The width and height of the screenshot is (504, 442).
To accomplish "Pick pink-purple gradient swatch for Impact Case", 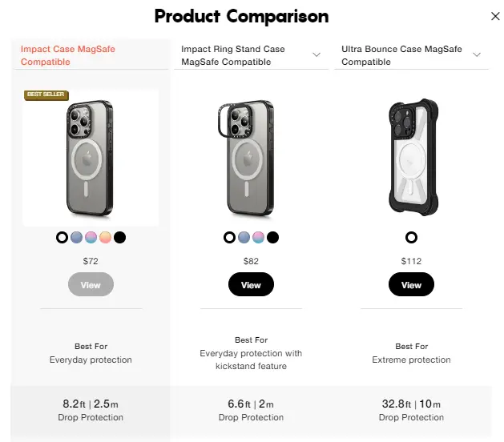I will (x=91, y=237).
